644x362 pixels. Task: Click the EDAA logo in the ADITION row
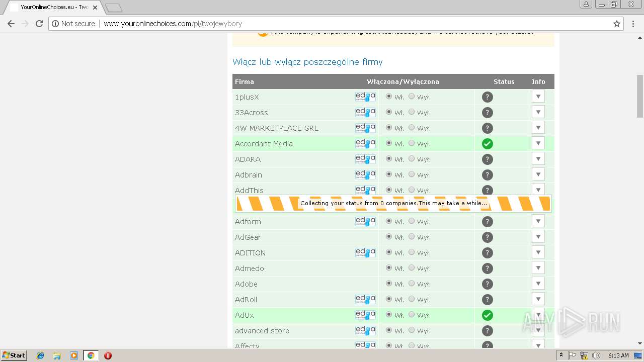pos(365,252)
